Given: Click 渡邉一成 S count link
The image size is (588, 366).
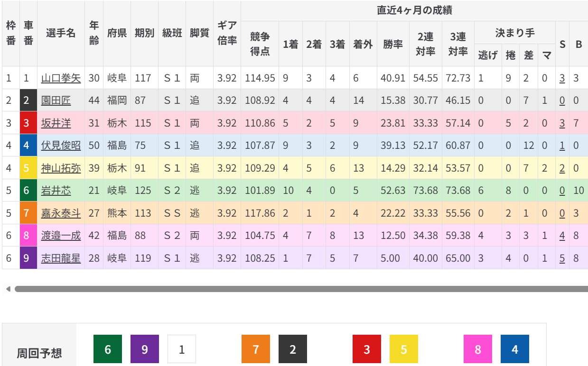Looking at the screenshot, I should pyautogui.click(x=562, y=236).
